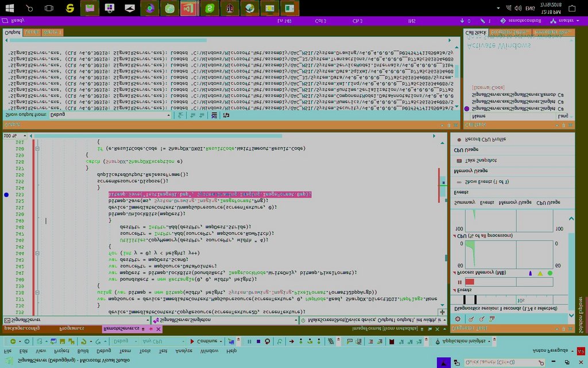The height and width of the screenshot is (368, 588).
Task: Click the Show Next Statement arrow icon
Action: [291, 342]
